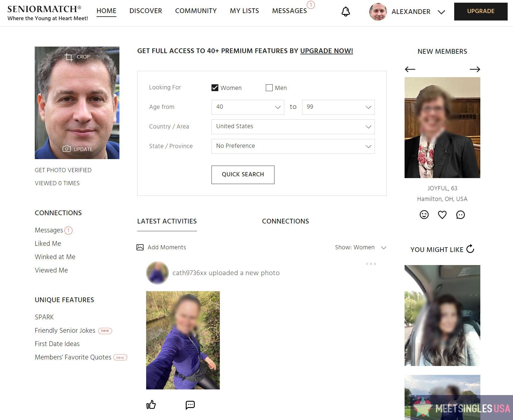Open the first You Might Like profile photo
The width and height of the screenshot is (513, 420).
tap(442, 315)
